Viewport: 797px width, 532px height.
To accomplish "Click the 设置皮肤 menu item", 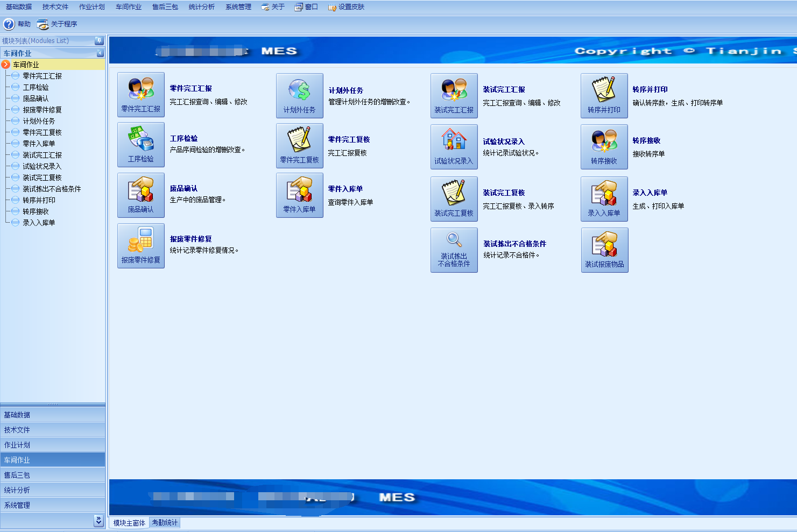I will click(x=347, y=7).
